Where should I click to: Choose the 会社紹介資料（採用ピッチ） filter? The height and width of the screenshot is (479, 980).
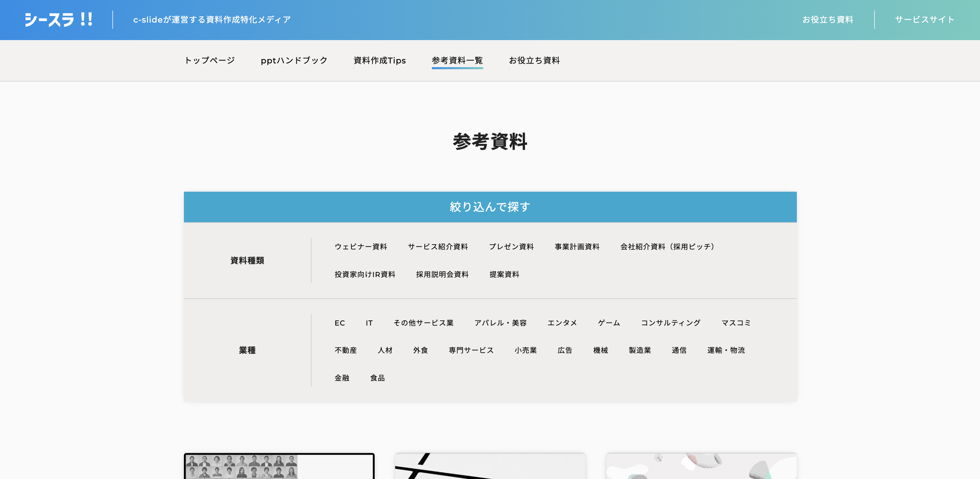(x=668, y=247)
